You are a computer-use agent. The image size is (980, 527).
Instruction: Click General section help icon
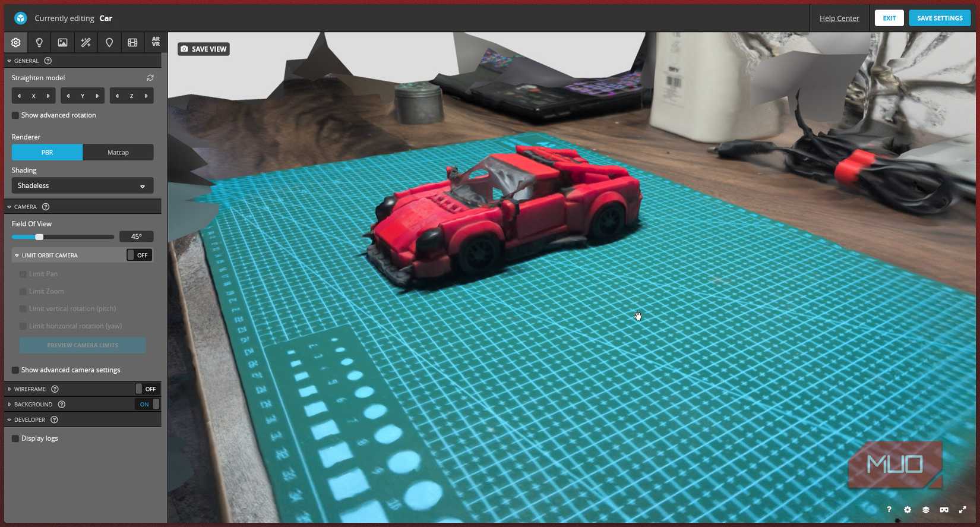[x=48, y=61]
